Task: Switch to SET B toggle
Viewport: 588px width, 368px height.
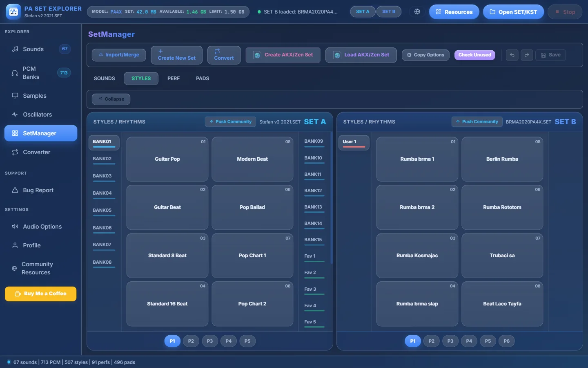Action: [389, 12]
